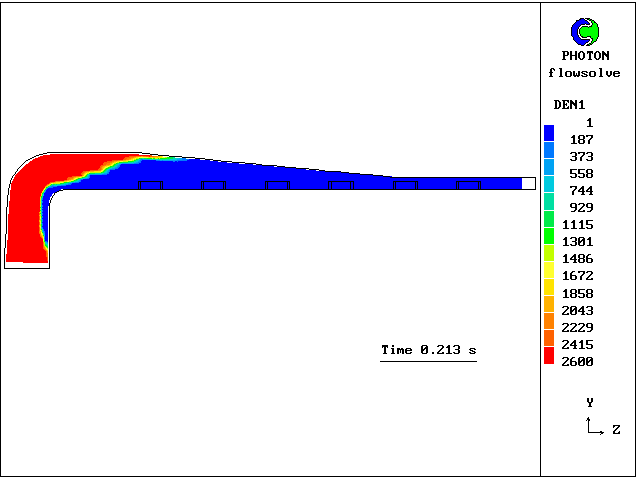Select the red swatch at legend bottom
This screenshot has width=640, height=480.
(549, 356)
